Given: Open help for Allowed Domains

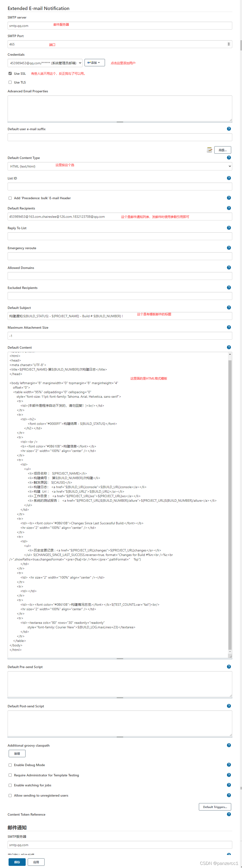Looking at the screenshot, I should click(229, 268).
